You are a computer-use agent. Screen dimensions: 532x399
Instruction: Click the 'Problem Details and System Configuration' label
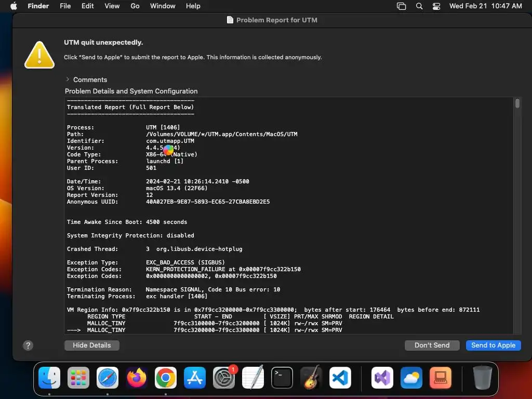[x=131, y=91]
